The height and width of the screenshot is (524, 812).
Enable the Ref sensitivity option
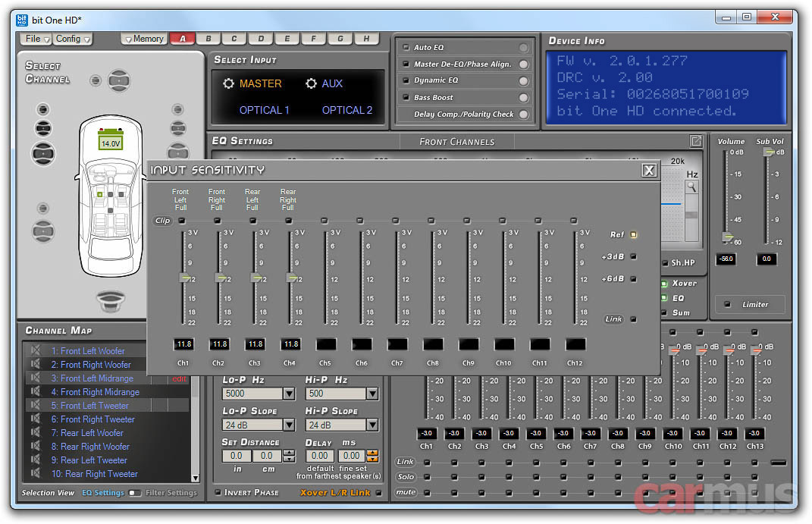tap(633, 234)
